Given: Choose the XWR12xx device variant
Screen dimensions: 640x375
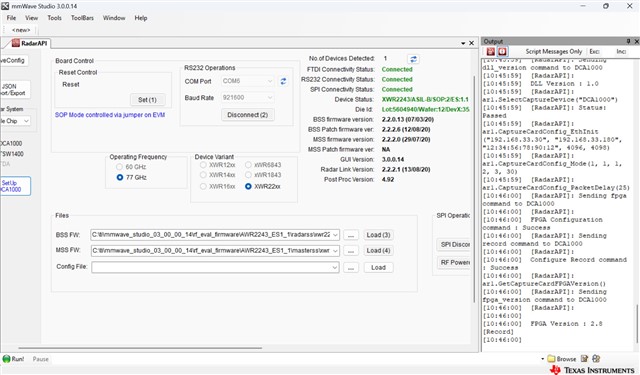Looking at the screenshot, I should click(218, 165).
